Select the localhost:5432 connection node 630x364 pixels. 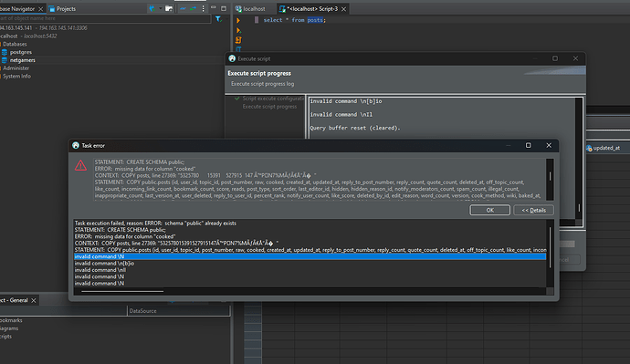pos(28,36)
